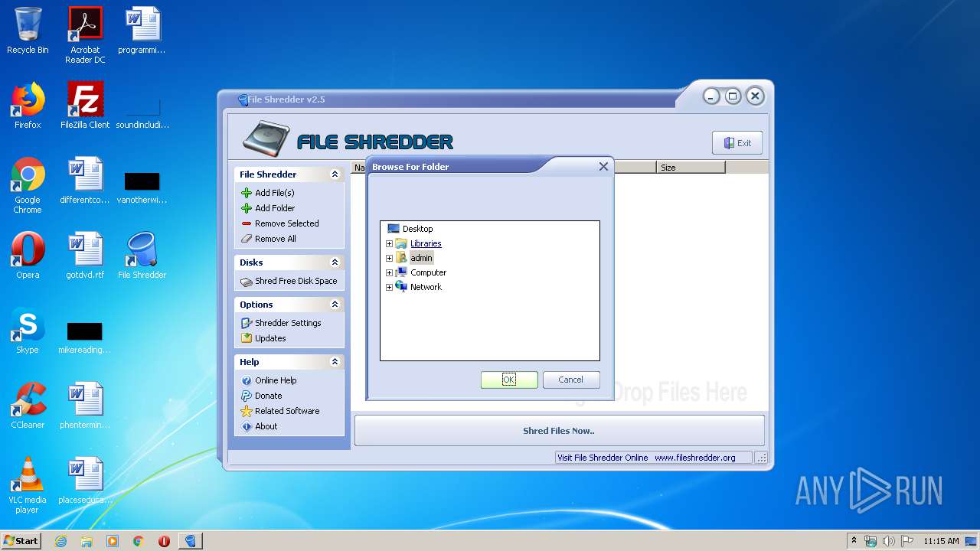The image size is (980, 551).
Task: Click About in Help panel
Action: 260,426
